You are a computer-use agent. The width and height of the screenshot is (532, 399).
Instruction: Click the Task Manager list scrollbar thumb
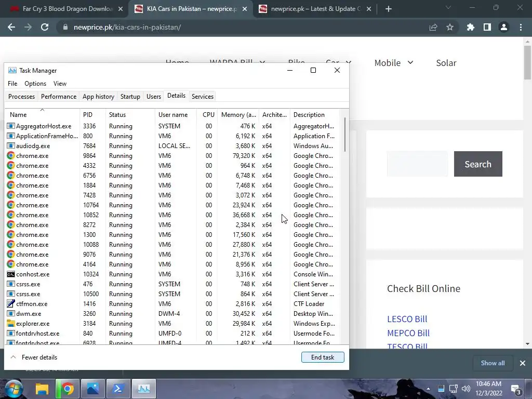click(345, 135)
